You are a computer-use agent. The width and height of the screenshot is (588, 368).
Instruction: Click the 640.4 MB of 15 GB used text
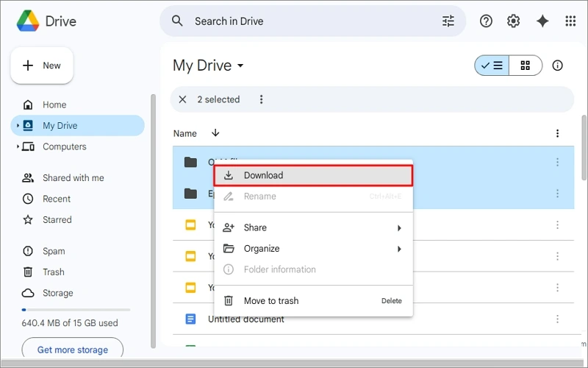coord(70,323)
